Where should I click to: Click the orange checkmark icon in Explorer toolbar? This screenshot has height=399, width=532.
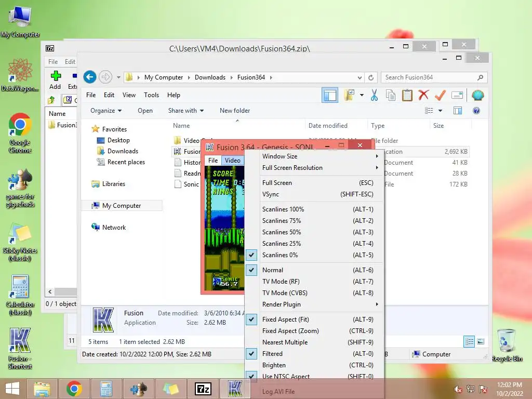coord(440,96)
